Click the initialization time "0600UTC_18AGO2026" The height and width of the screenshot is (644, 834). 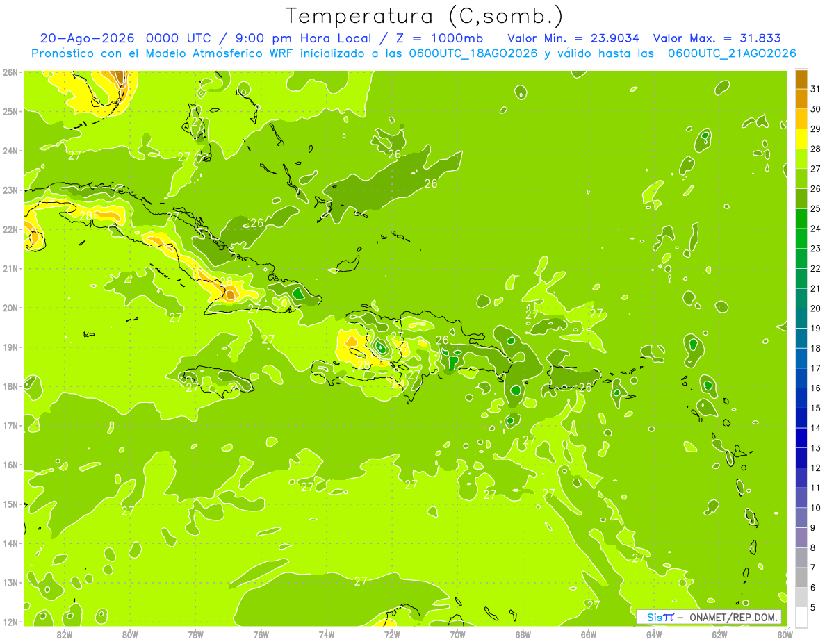point(474,53)
